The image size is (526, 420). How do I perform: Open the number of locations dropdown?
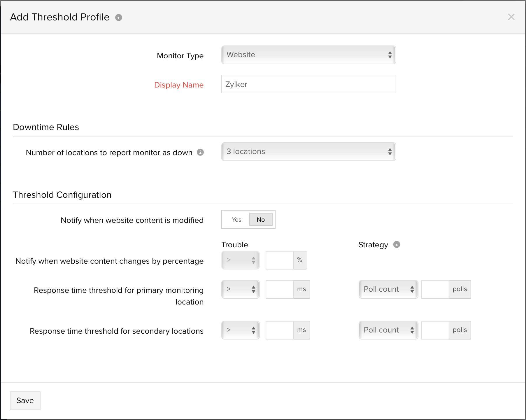pyautogui.click(x=308, y=152)
